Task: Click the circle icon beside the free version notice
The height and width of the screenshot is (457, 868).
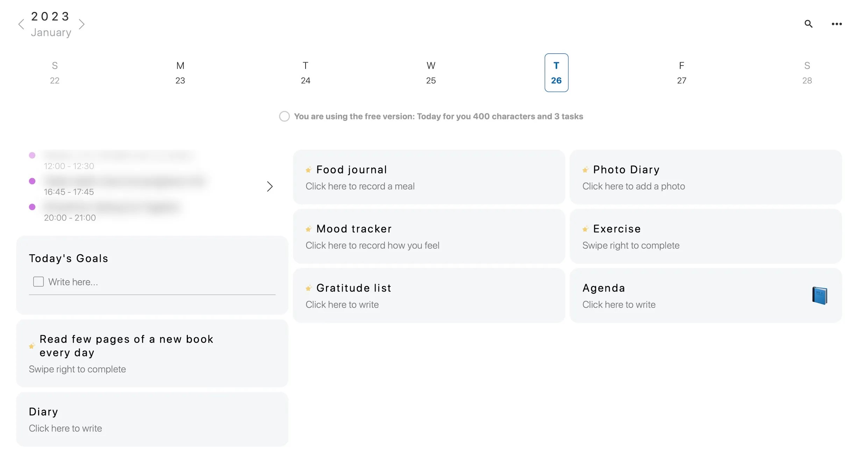Action: (x=284, y=116)
